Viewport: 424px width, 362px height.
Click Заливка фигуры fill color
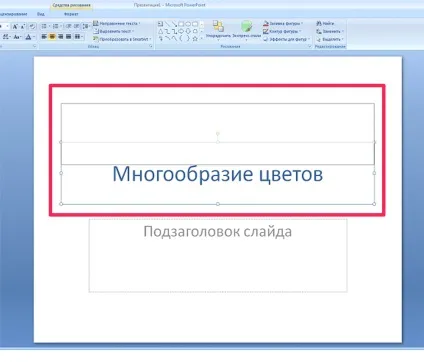click(x=283, y=23)
